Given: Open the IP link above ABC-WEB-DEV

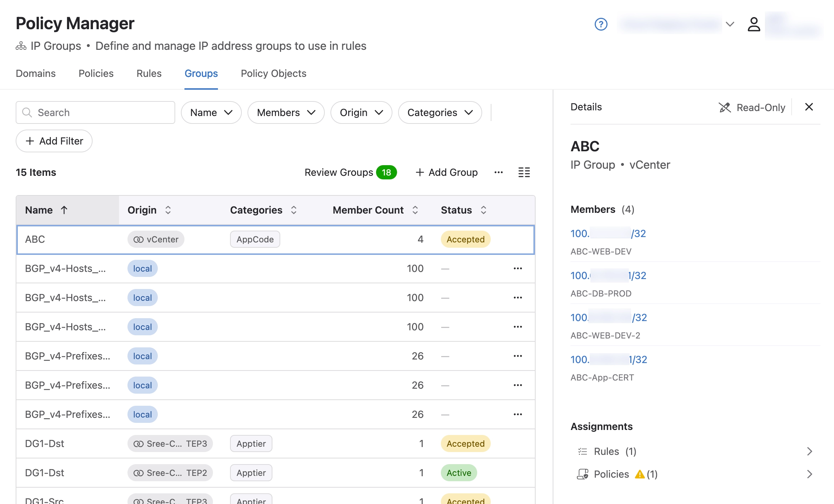Looking at the screenshot, I should [608, 233].
